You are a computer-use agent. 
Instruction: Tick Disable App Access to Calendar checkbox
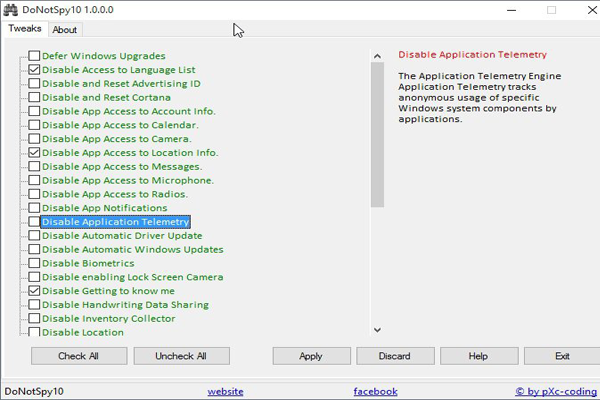click(34, 124)
